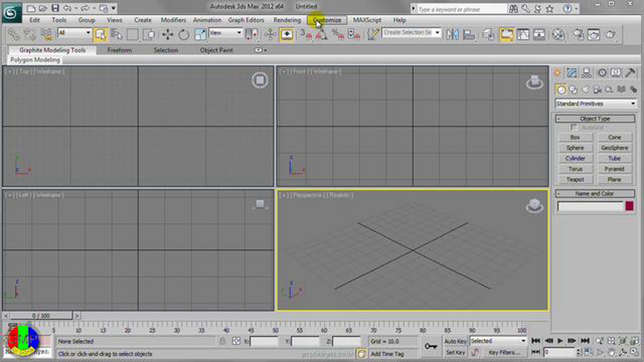Select the Select and Link tool

click(14, 35)
